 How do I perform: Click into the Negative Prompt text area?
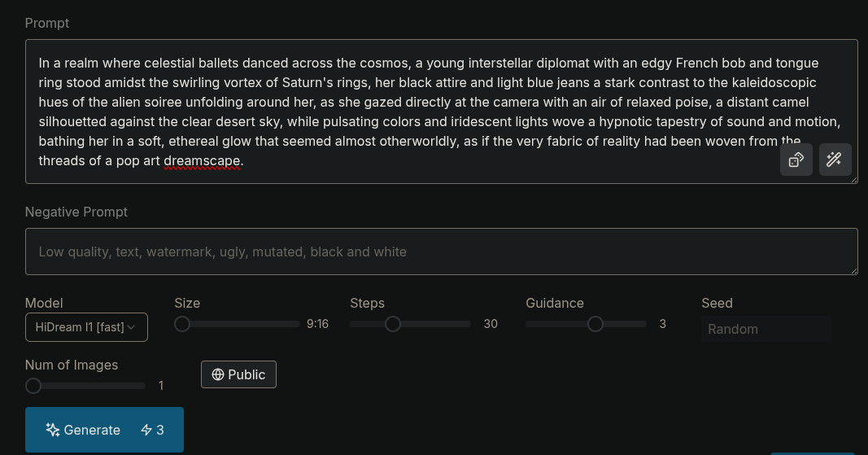pos(441,252)
